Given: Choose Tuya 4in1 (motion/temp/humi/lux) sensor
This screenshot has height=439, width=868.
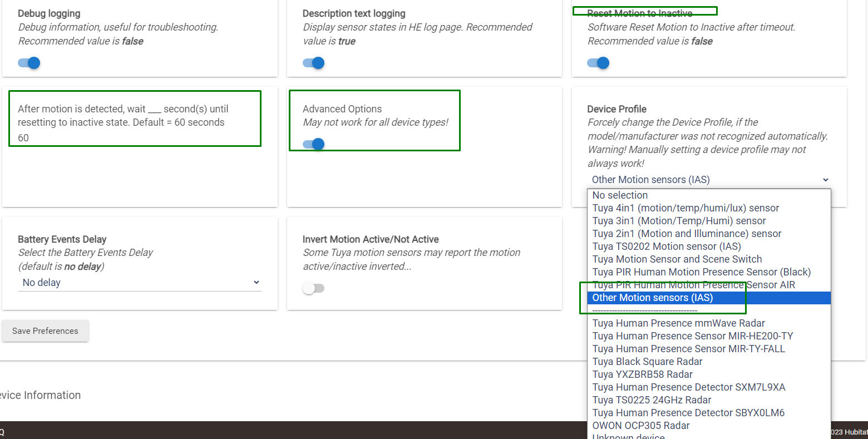Looking at the screenshot, I should pos(709,208).
